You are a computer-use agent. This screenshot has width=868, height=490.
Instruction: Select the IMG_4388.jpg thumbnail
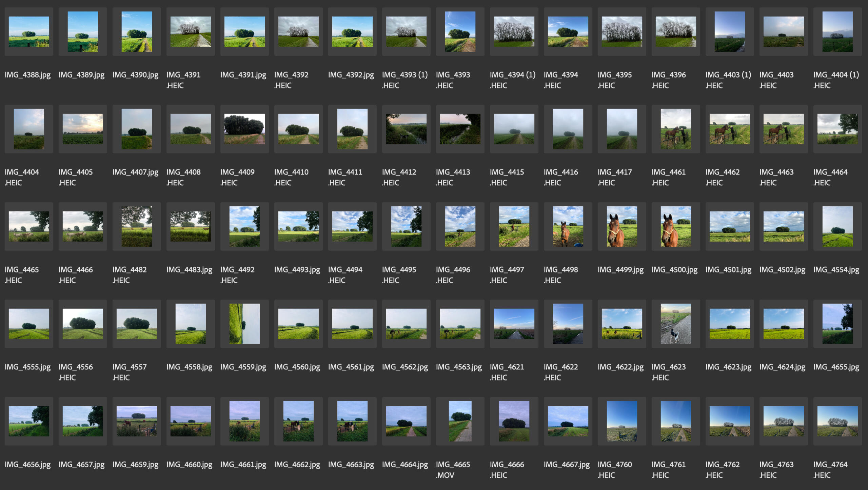[29, 32]
